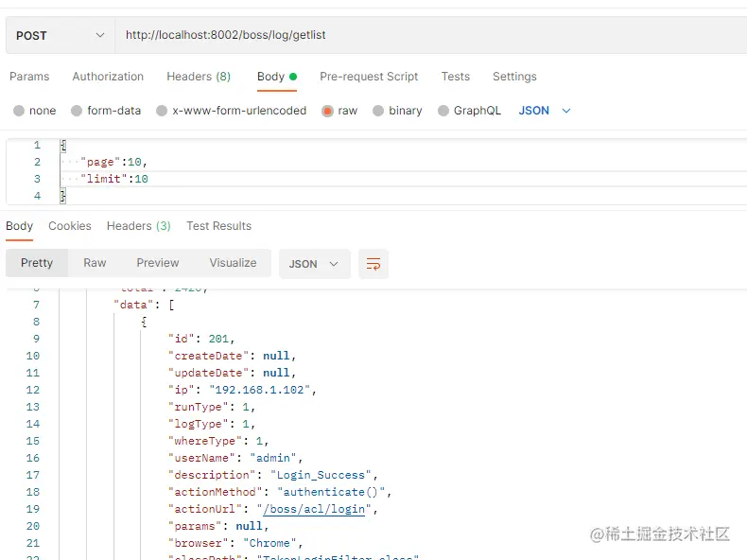Image resolution: width=747 pixels, height=560 pixels.
Task: Open the Params tab
Action: tap(29, 77)
